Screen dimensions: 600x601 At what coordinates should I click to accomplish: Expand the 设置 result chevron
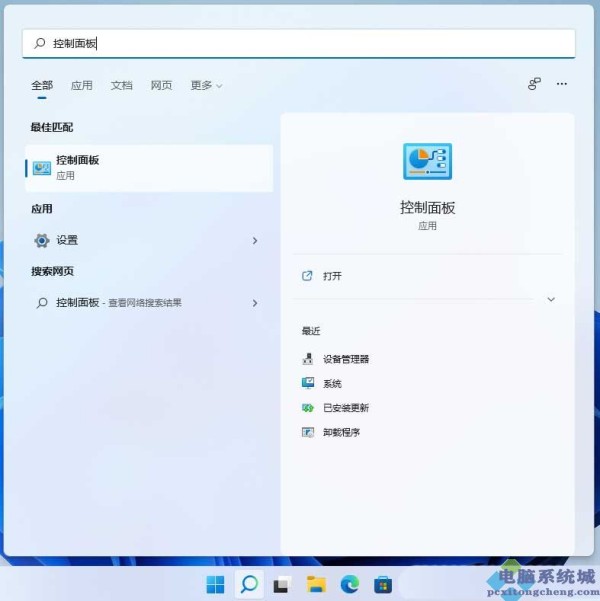tap(255, 241)
